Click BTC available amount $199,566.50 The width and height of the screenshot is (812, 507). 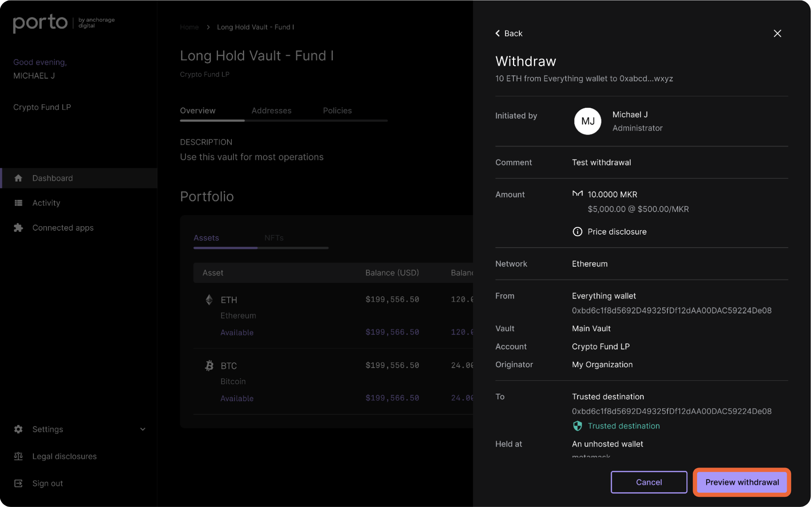pyautogui.click(x=392, y=398)
